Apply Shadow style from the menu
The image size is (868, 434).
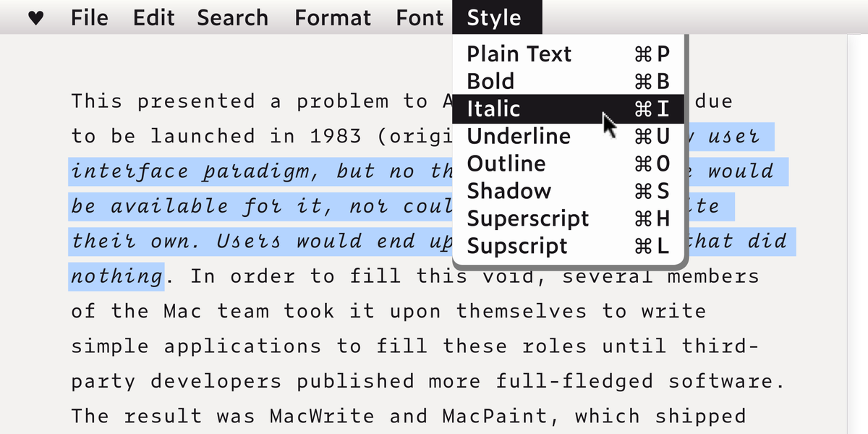(569, 191)
